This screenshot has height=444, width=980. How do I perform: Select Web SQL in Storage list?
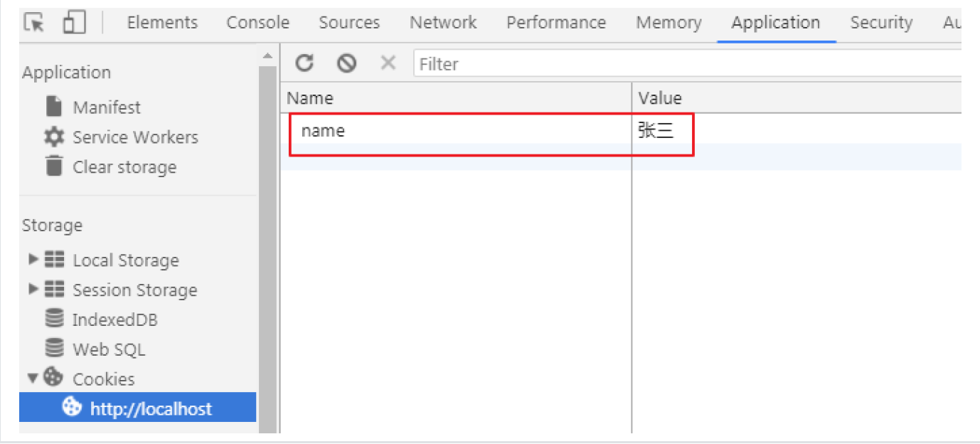[109, 349]
